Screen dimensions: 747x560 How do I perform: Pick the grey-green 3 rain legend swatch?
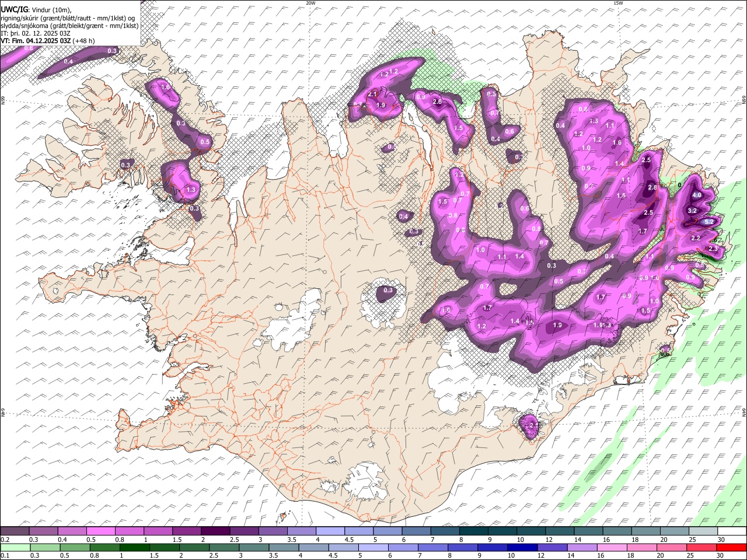click(x=254, y=547)
